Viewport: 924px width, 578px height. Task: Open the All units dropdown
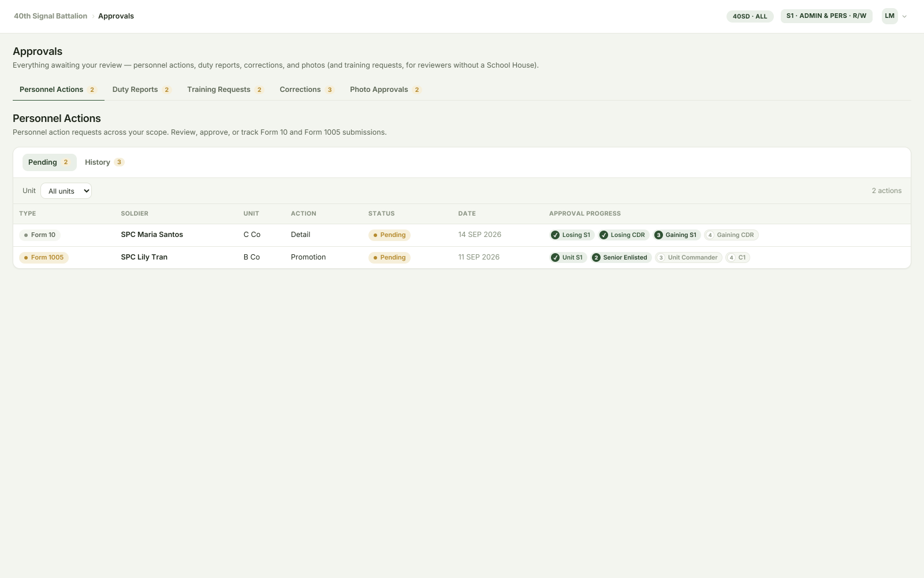click(66, 191)
